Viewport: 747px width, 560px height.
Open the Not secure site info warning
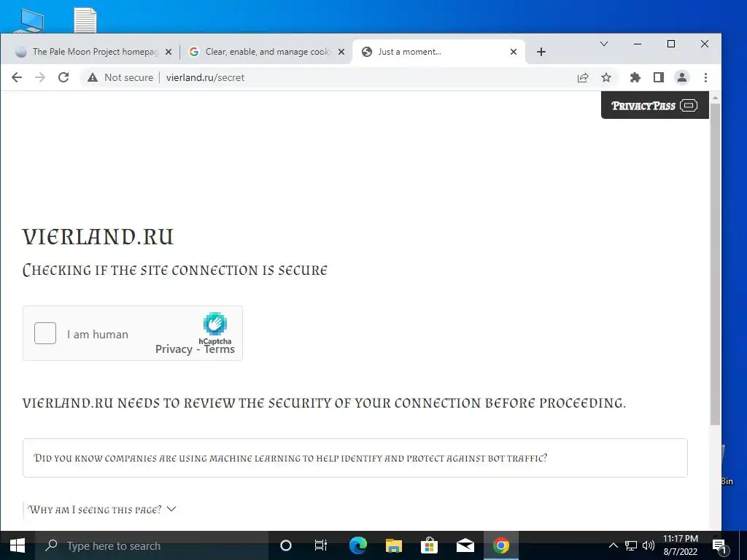coord(120,77)
